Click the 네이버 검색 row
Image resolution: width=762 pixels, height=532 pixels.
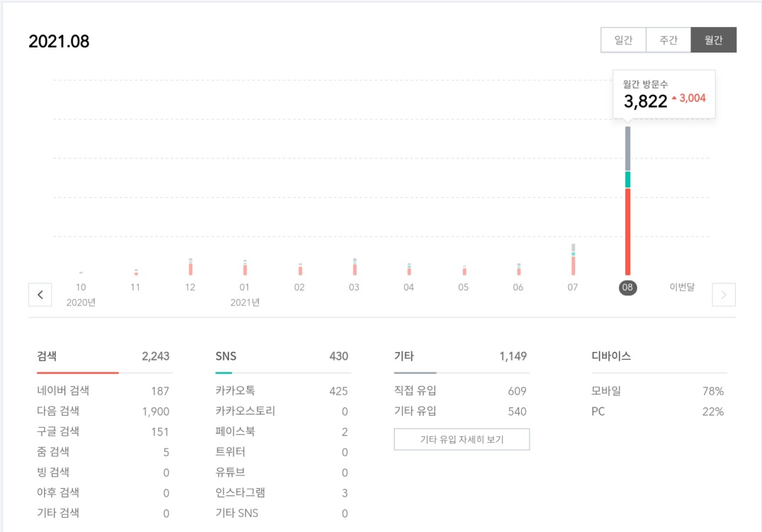tap(103, 390)
